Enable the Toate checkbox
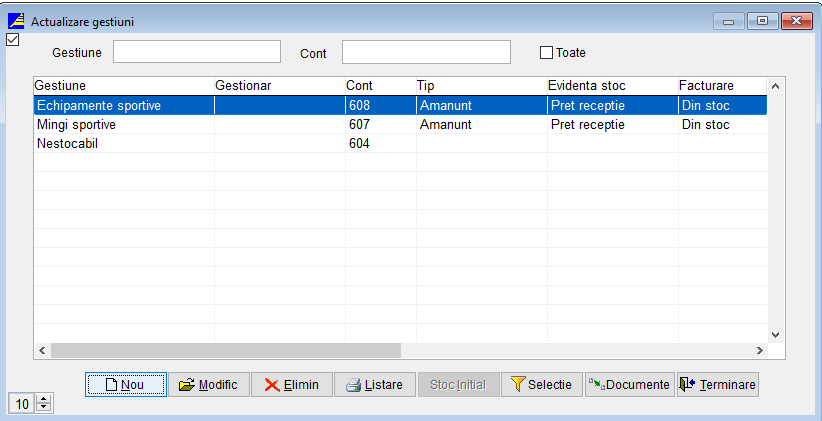The height and width of the screenshot is (421, 822). [x=546, y=52]
